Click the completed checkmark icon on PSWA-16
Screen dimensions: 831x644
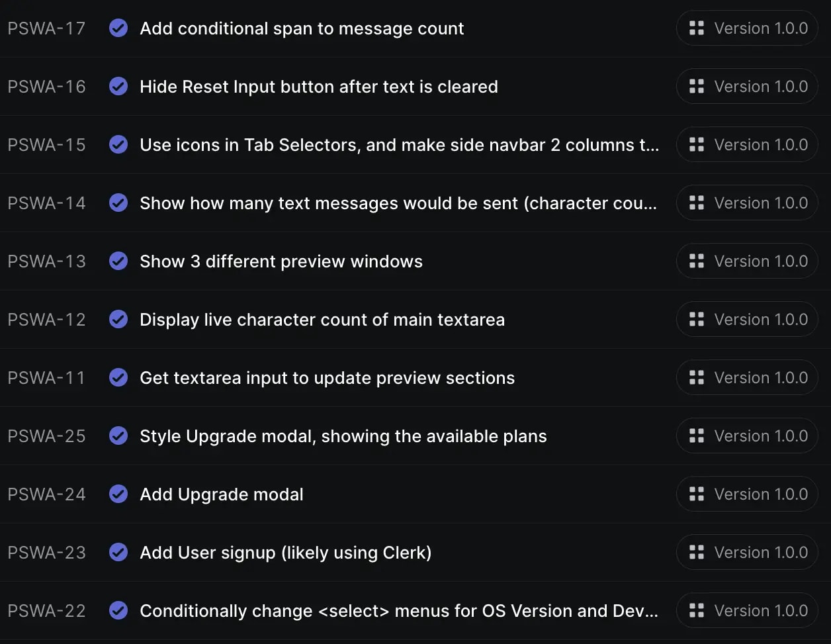(x=118, y=87)
